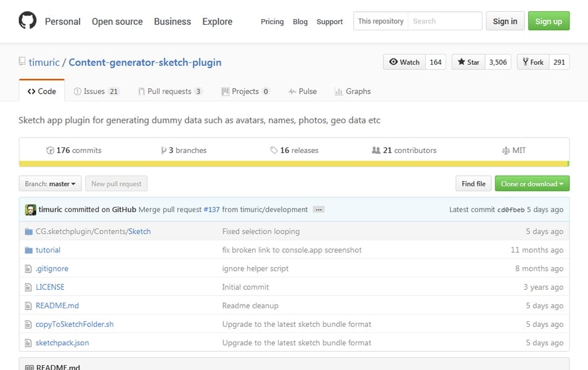Toggle Watch on this repository
Image resolution: width=588 pixels, height=370 pixels.
point(404,62)
